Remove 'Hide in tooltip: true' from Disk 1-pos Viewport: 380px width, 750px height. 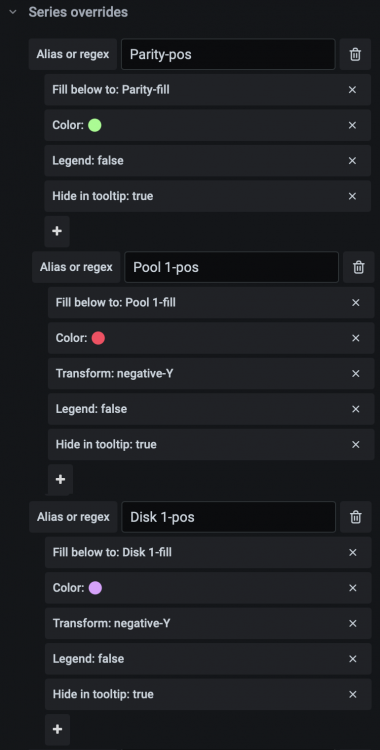click(x=353, y=695)
